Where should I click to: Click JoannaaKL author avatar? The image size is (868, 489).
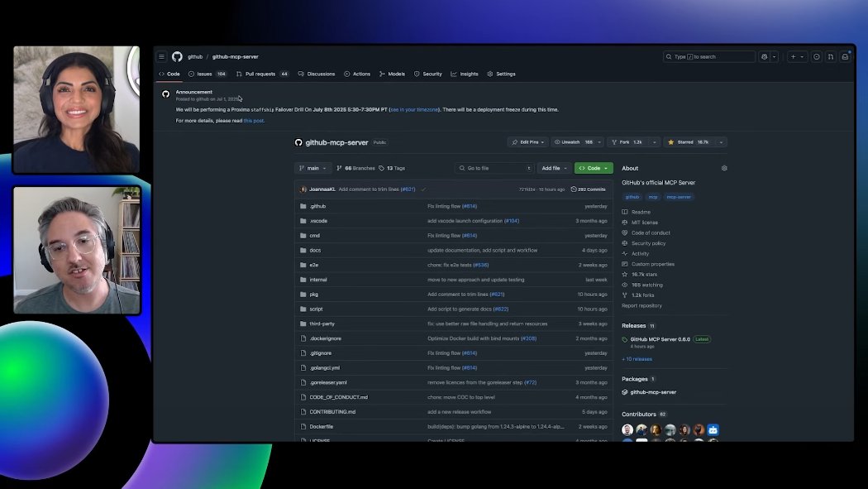303,189
